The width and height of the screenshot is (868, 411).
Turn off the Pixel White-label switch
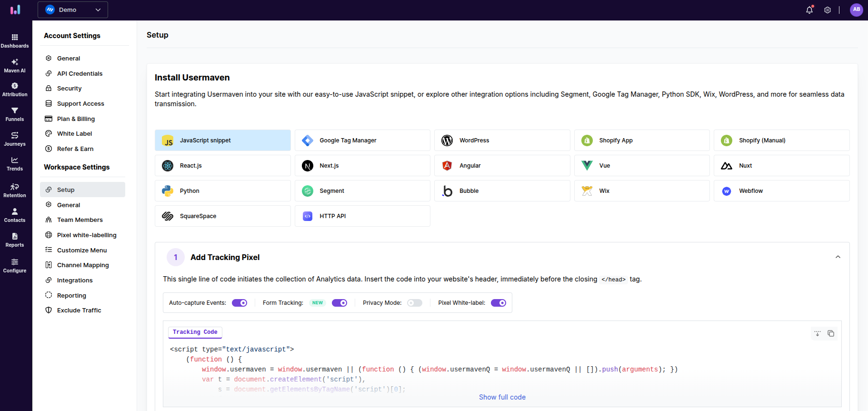499,303
